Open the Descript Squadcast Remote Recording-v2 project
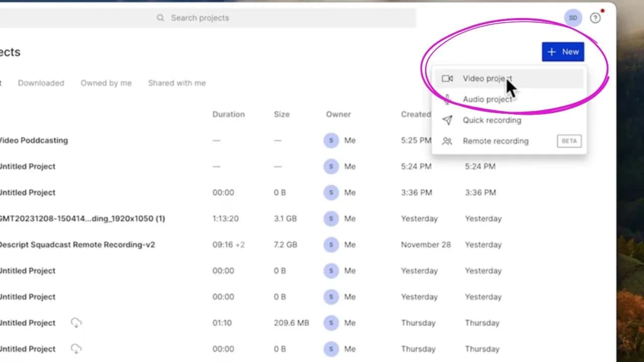This screenshot has height=362, width=644. point(77,245)
